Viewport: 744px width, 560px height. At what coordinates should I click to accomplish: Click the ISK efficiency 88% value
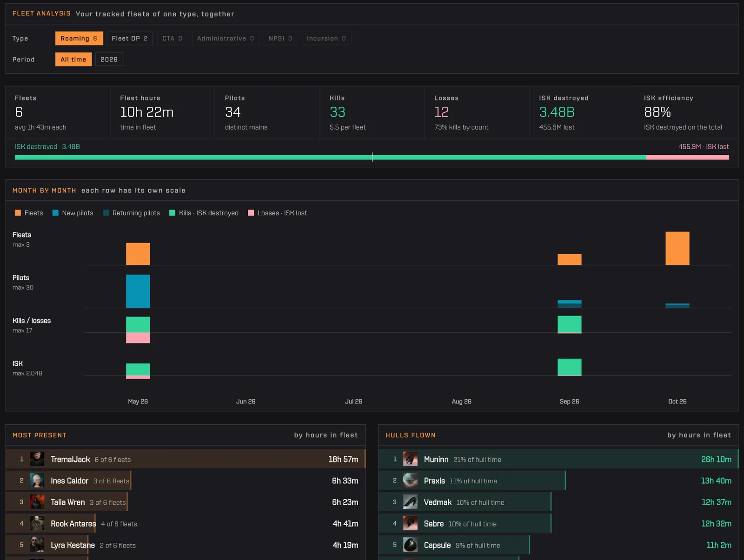click(x=658, y=112)
